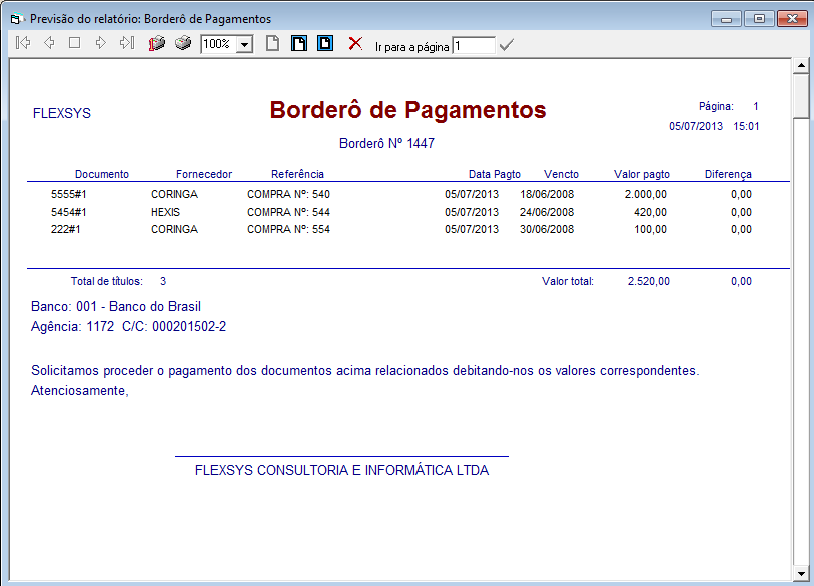This screenshot has height=586, width=814.
Task: Click the 'Página:' label
Action: pos(716,106)
